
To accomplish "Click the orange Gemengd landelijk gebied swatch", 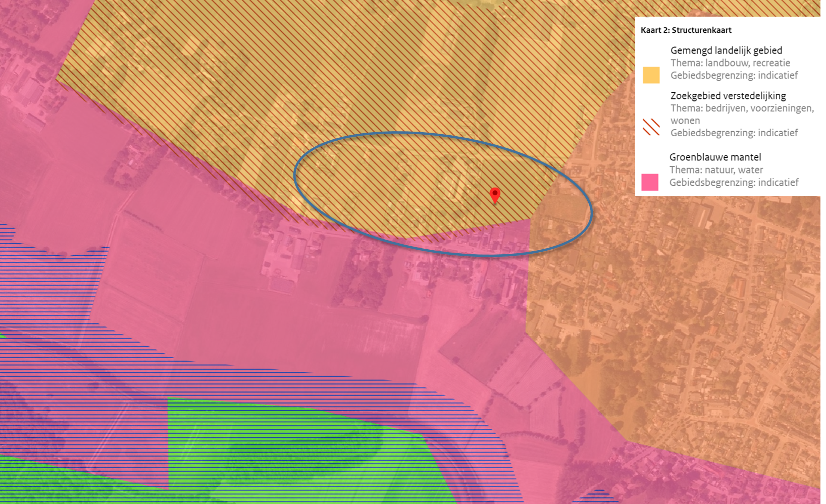I will pyautogui.click(x=651, y=75).
